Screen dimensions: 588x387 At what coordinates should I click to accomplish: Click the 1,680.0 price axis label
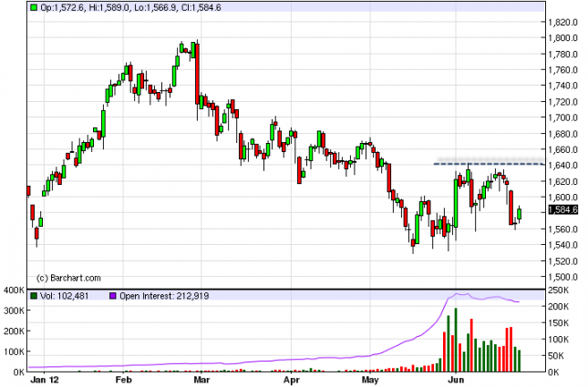(562, 134)
